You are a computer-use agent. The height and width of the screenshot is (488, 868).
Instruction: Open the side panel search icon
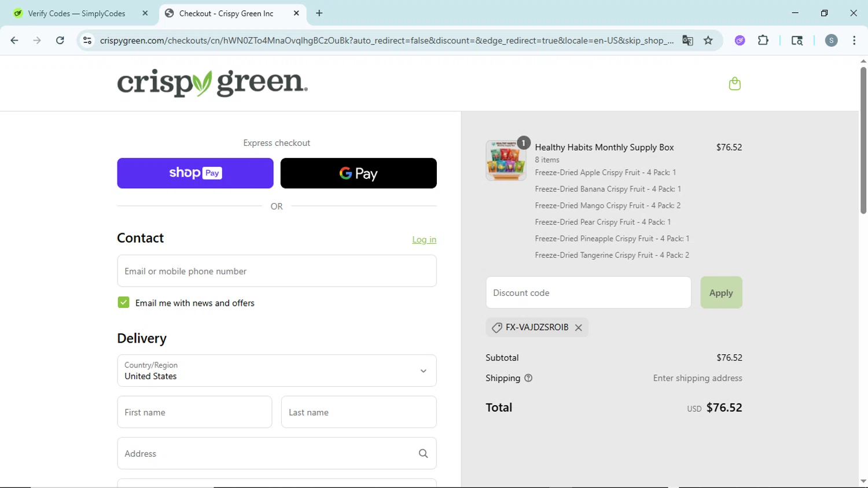point(797,41)
